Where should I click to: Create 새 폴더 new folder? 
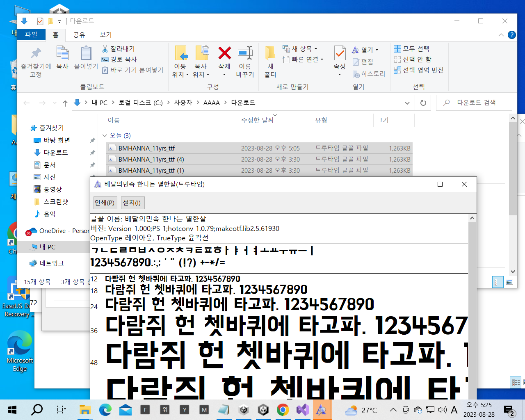[270, 62]
